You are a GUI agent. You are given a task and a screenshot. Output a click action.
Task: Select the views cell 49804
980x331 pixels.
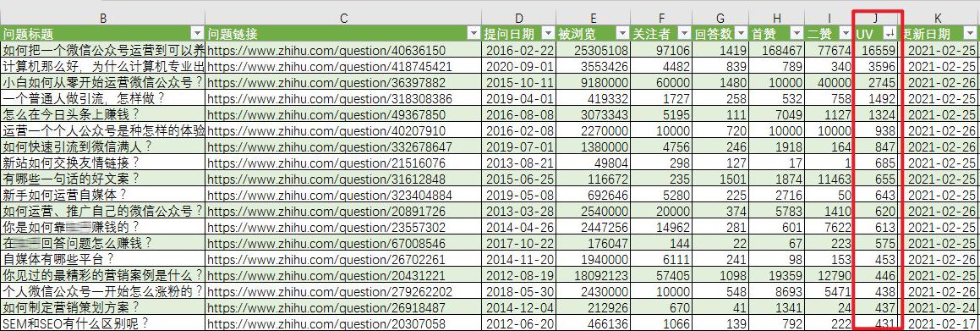[x=594, y=163]
